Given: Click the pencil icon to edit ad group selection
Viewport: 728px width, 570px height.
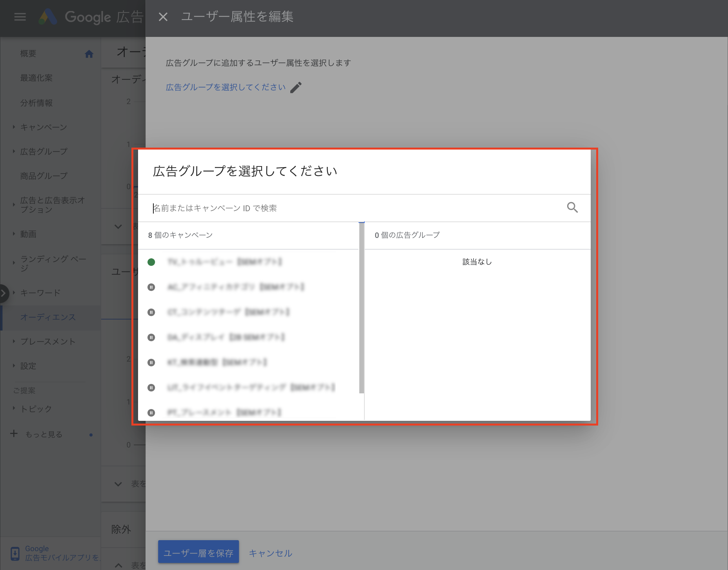Looking at the screenshot, I should click(297, 87).
